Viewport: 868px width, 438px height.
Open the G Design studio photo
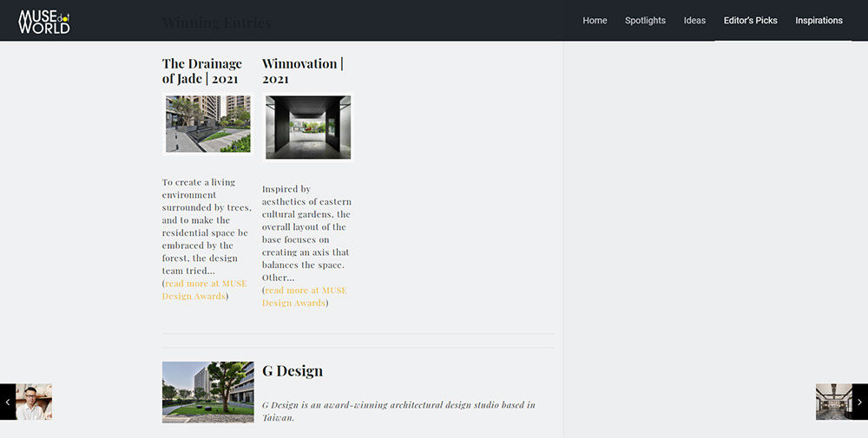tap(208, 392)
